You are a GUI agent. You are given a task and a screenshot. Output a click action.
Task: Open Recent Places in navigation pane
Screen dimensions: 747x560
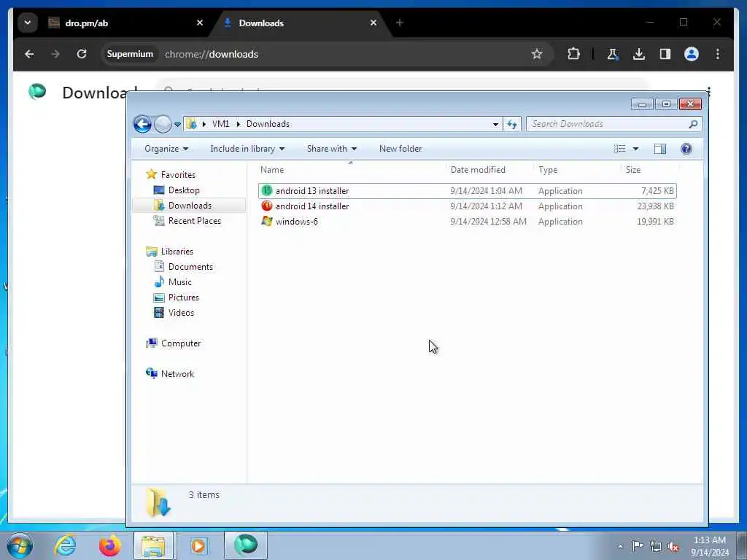[194, 220]
